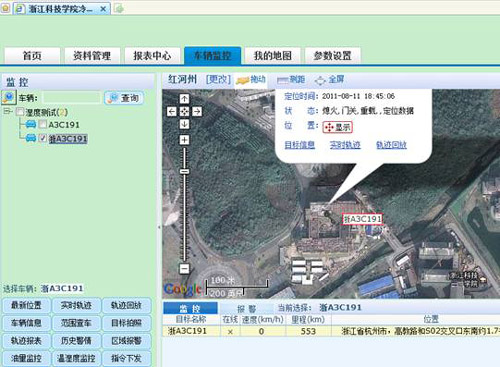Click the map zoom slider handle
This screenshot has width=500, height=367.
click(x=184, y=171)
